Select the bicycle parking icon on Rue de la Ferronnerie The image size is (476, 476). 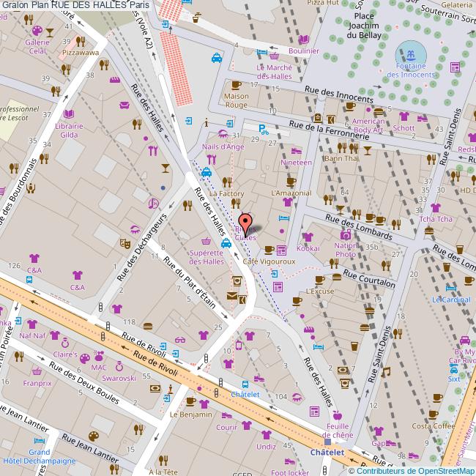pyautogui.click(x=264, y=133)
